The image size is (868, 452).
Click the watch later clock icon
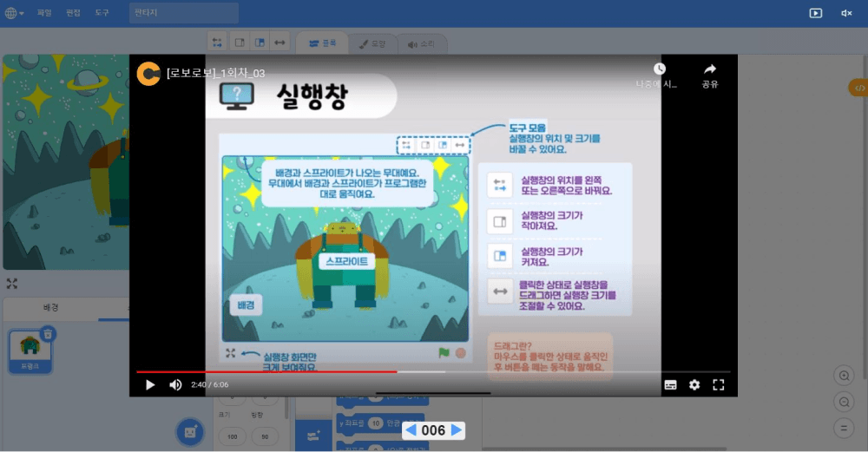click(x=659, y=69)
